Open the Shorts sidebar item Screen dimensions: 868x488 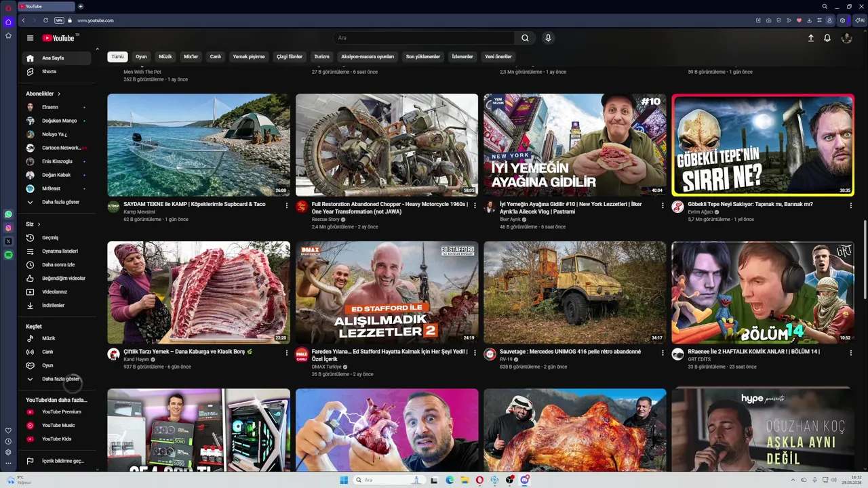pos(56,71)
